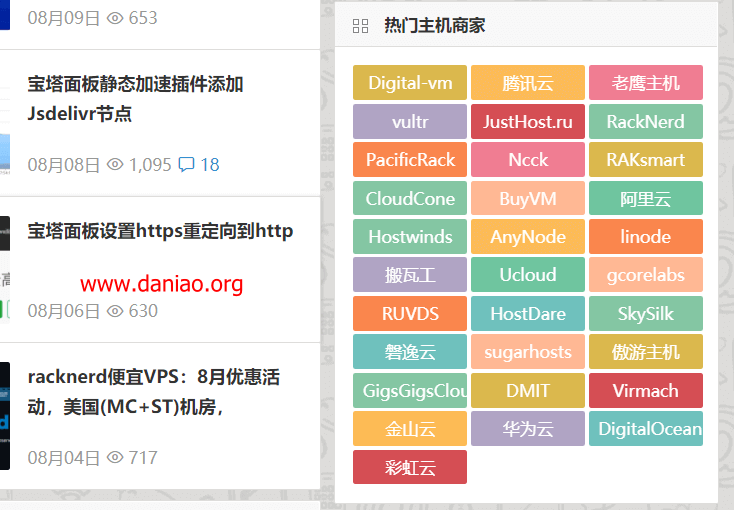Click the racknerd article thumbnail
This screenshot has width=734, height=510.
click(x=5, y=415)
